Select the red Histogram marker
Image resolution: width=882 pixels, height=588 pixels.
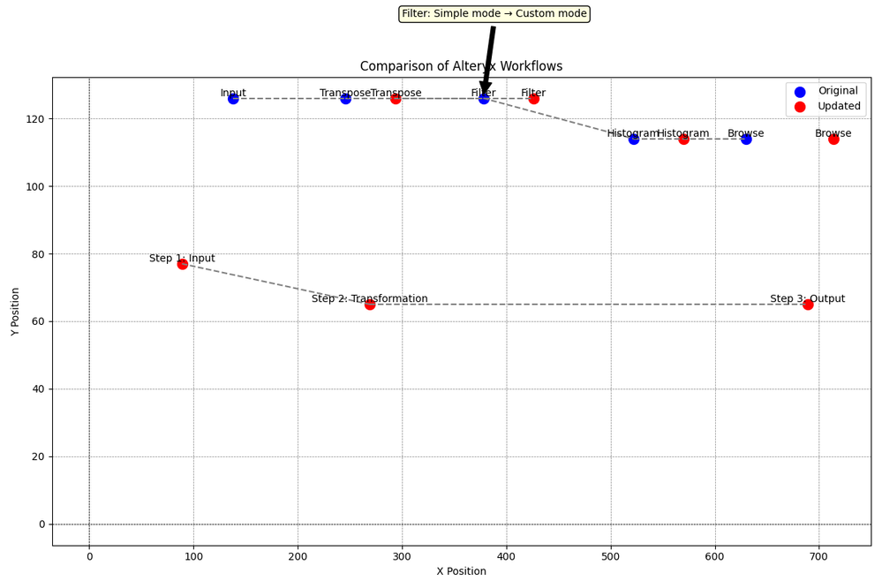click(x=683, y=139)
